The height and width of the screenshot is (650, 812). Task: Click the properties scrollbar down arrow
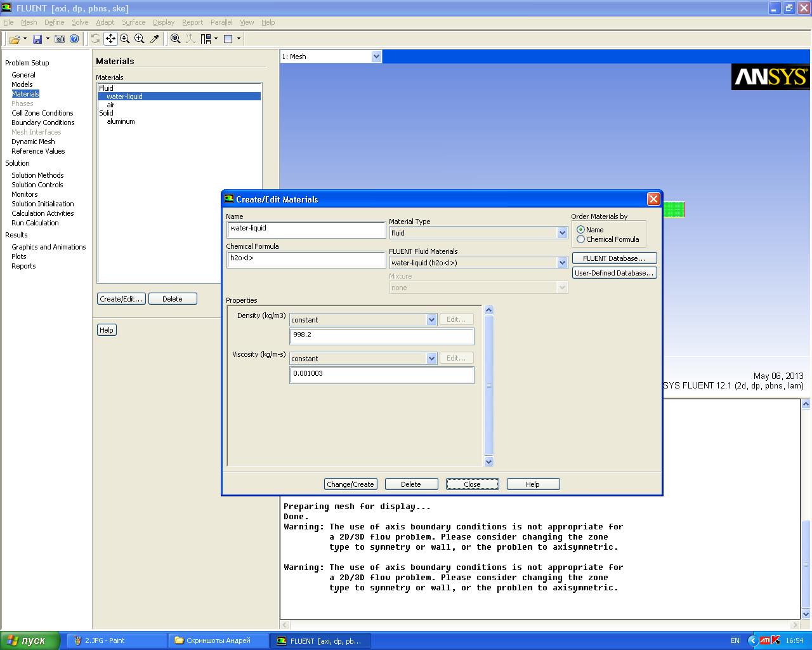488,462
